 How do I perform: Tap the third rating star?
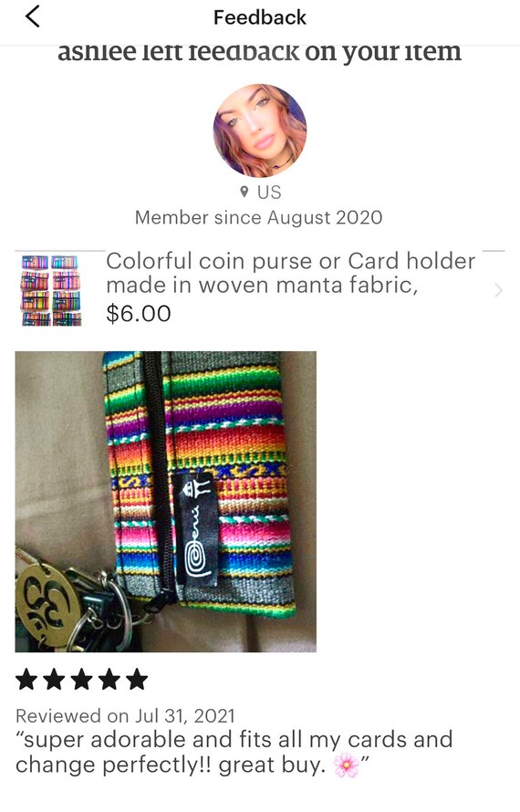coord(82,680)
